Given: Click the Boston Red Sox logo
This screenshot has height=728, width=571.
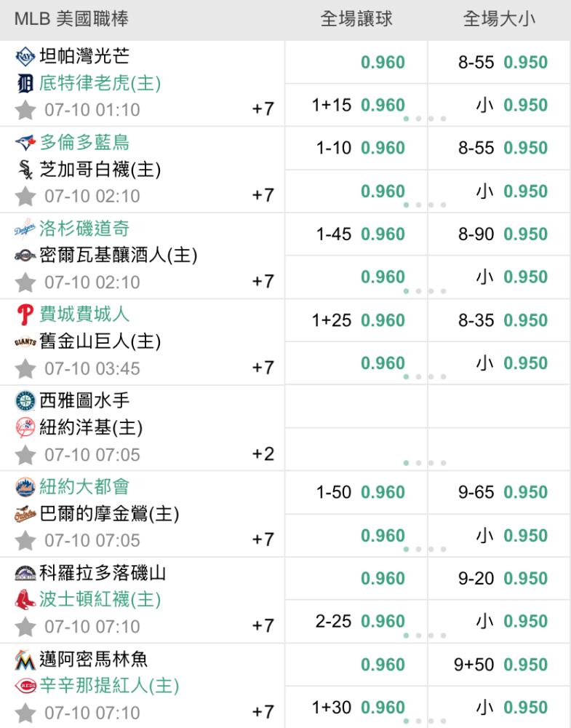Looking at the screenshot, I should pos(25,599).
